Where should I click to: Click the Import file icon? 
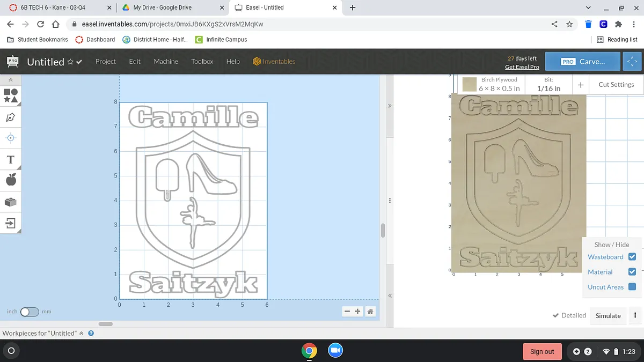pyautogui.click(x=11, y=223)
